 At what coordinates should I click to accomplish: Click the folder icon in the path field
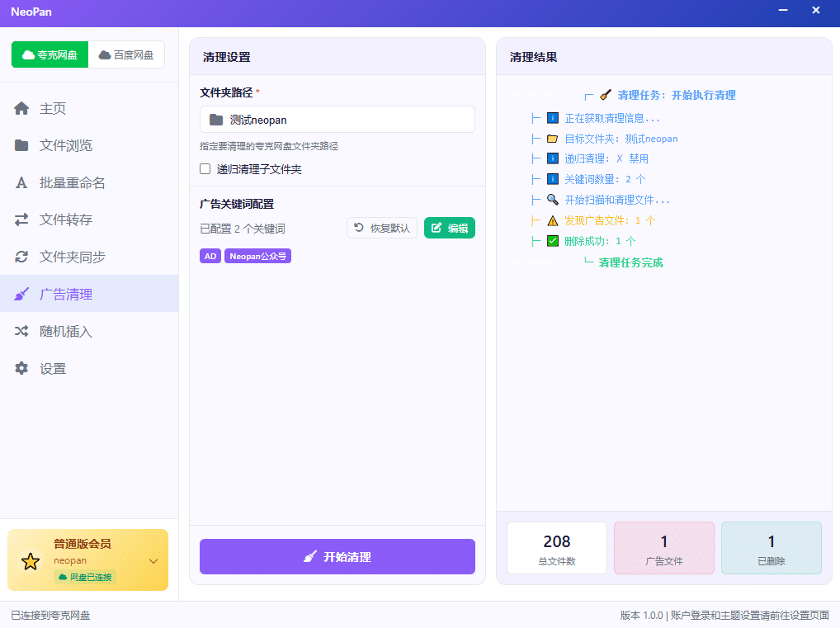coord(216,120)
